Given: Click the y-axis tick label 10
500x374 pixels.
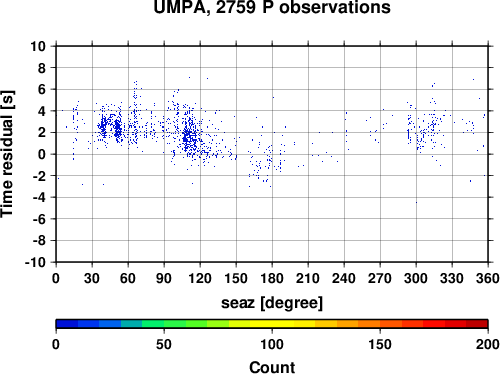Looking at the screenshot, I should click(38, 46).
